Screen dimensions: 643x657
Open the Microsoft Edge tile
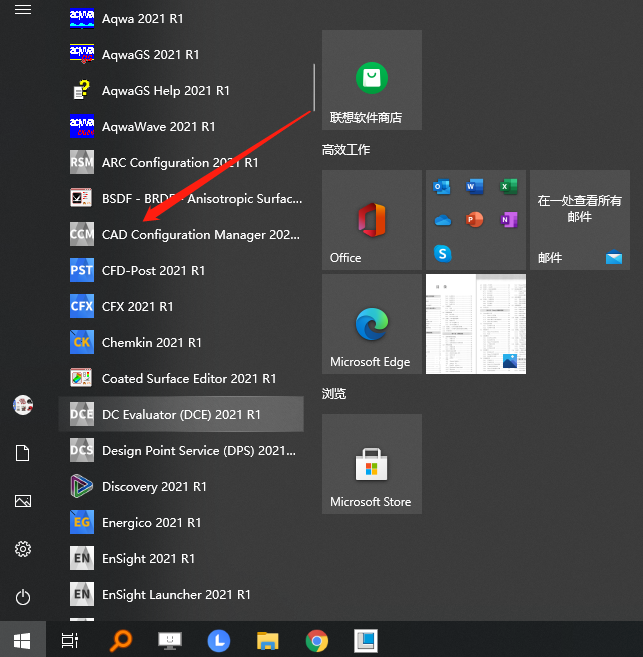(x=371, y=324)
